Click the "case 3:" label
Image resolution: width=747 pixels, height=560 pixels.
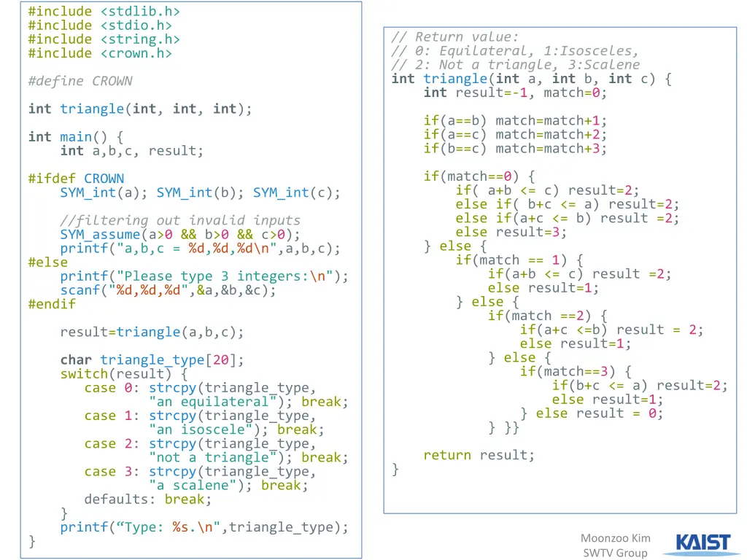coord(112,472)
